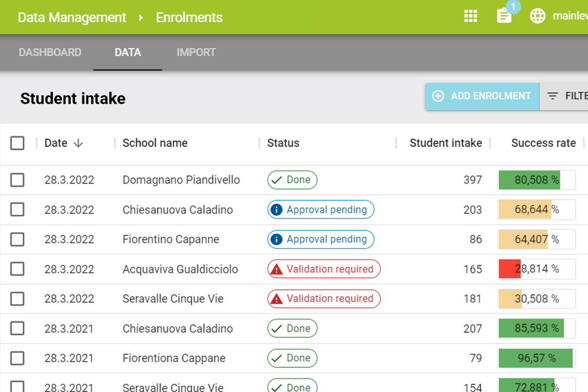Sort by the Status column header
This screenshot has height=392, width=588.
coord(283,143)
